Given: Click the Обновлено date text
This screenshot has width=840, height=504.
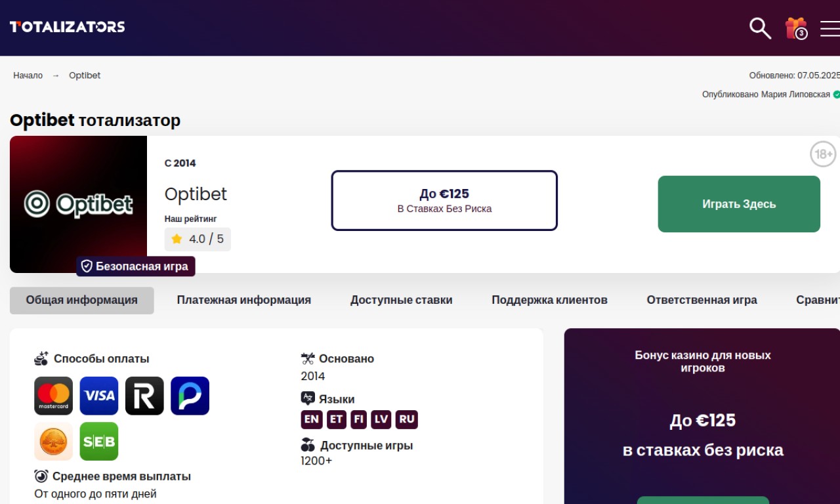Looking at the screenshot, I should coord(795,75).
